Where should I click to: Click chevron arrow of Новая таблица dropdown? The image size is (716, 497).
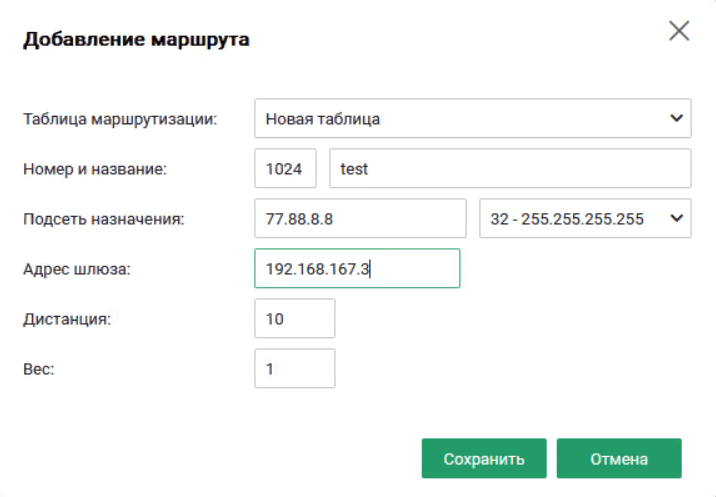(674, 119)
